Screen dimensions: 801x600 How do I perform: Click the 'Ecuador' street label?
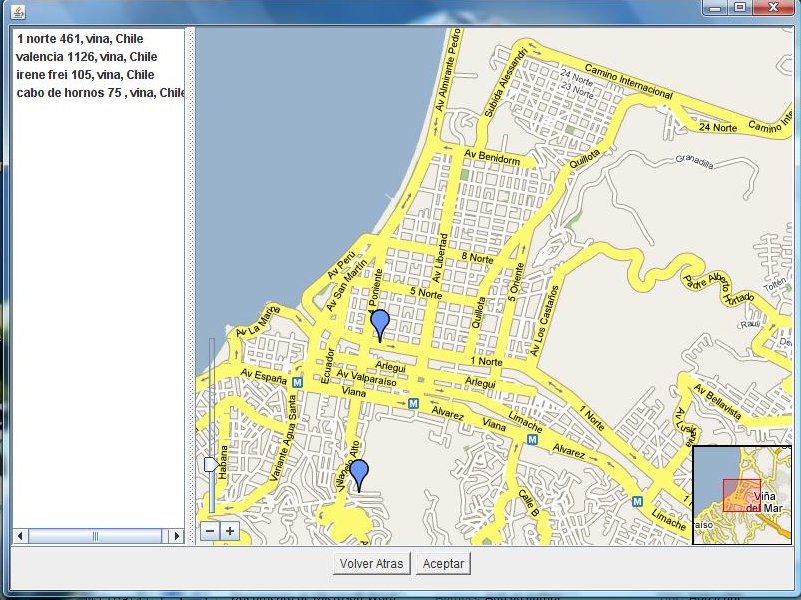coord(328,365)
